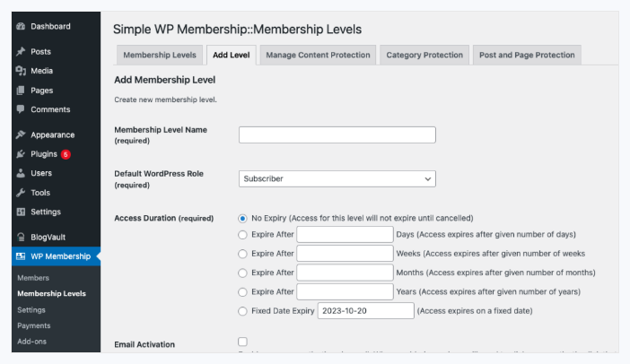Switch to Category Protection tab
This screenshot has width=630, height=364.
[424, 55]
